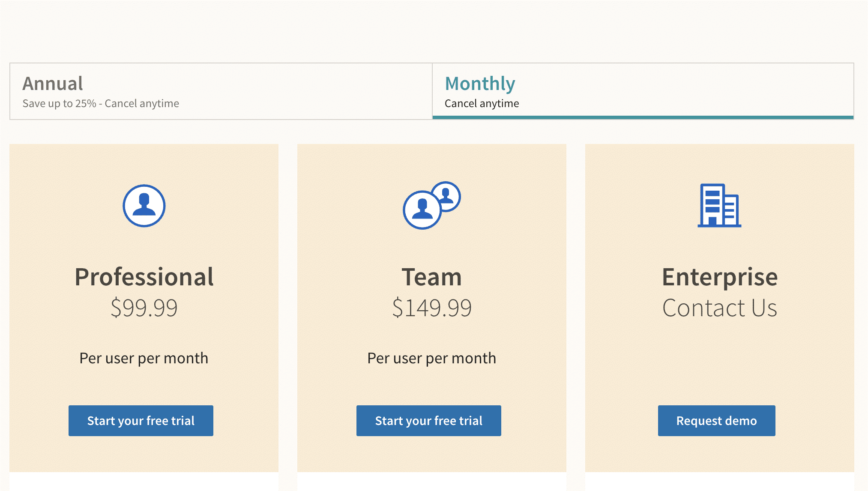
Task: Start your free trial for Team plan
Action: click(x=428, y=420)
